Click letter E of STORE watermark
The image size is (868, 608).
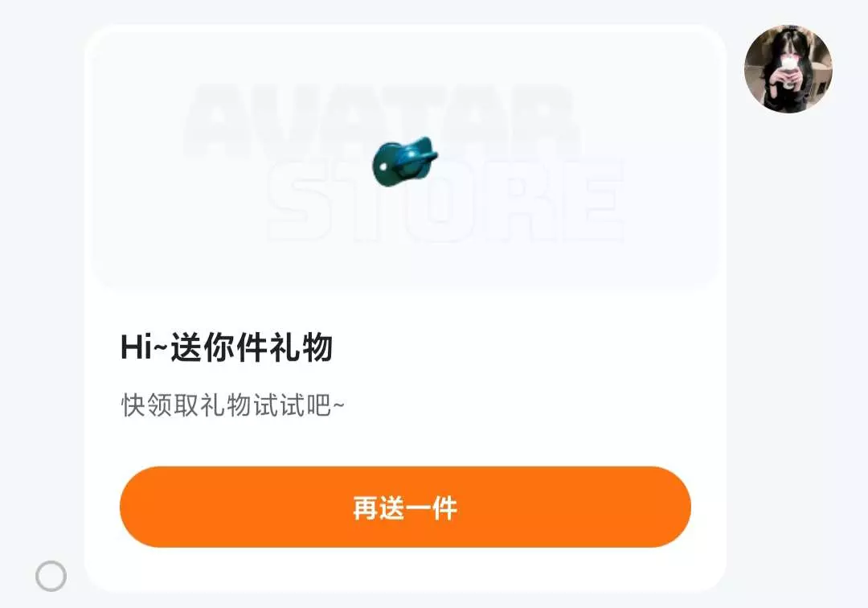point(592,201)
